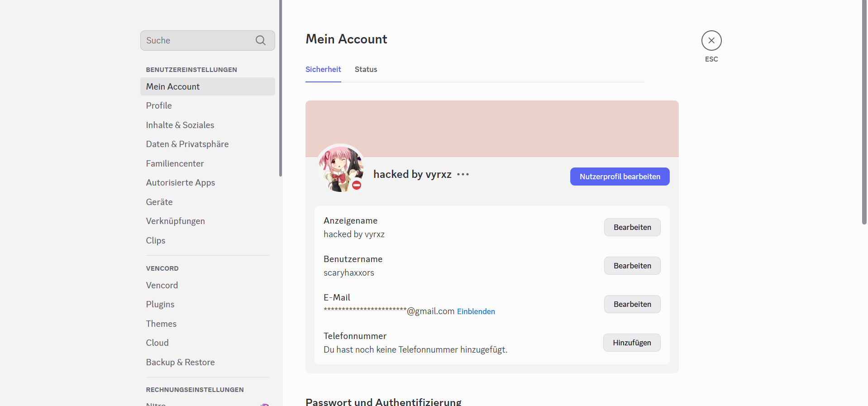Edit the Benutzername with Bearbeiten

click(x=632, y=266)
